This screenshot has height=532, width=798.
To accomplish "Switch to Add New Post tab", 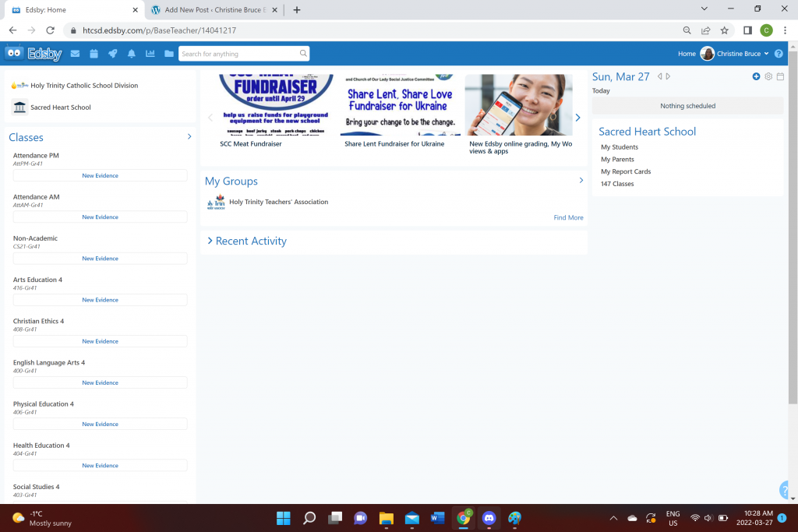I will (214, 9).
